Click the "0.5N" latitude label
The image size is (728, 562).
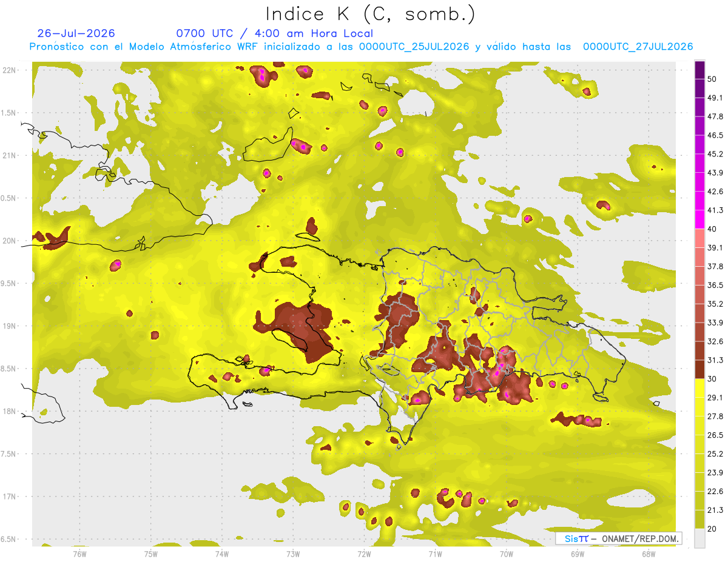(x=8, y=198)
